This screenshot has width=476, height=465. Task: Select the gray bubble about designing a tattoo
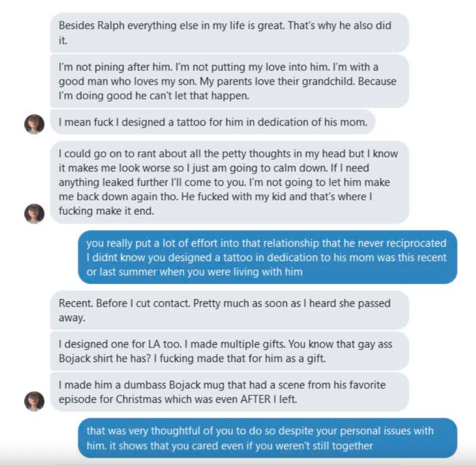[213, 122]
